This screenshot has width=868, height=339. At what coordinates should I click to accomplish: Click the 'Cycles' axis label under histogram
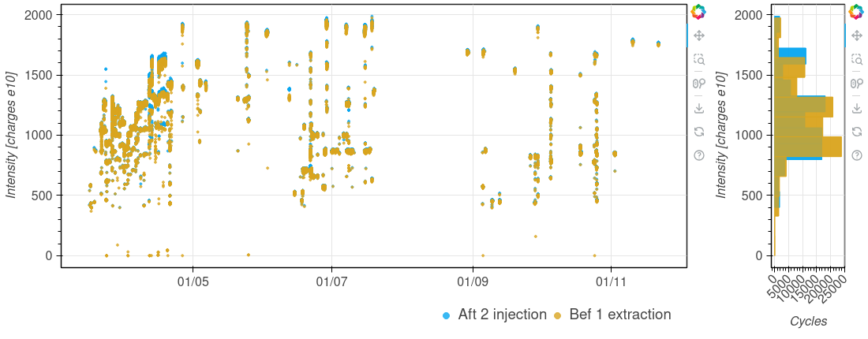808,322
